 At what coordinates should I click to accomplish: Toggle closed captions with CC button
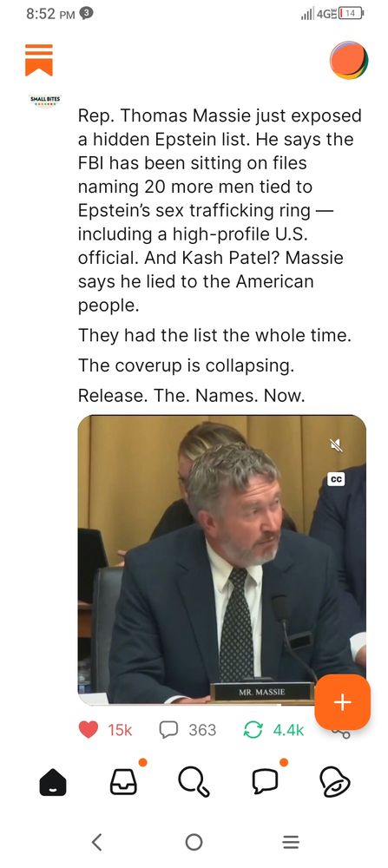pyautogui.click(x=335, y=479)
